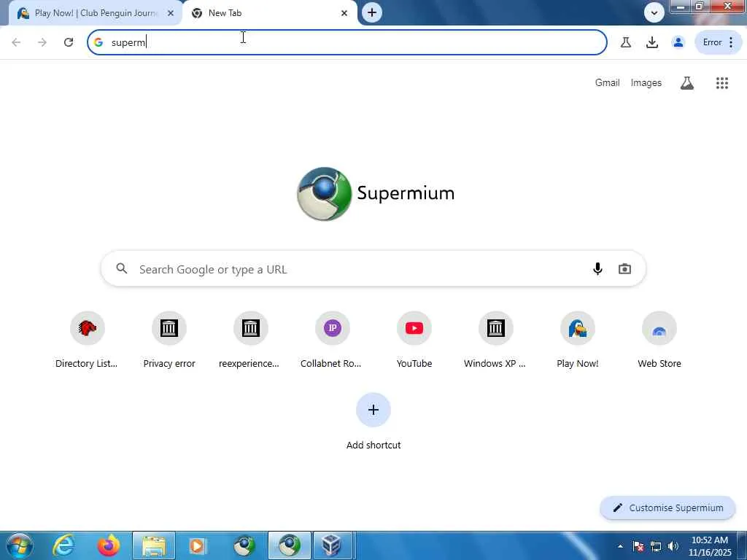
Task: Open the Search Labs flask icon on the page
Action: 687,83
